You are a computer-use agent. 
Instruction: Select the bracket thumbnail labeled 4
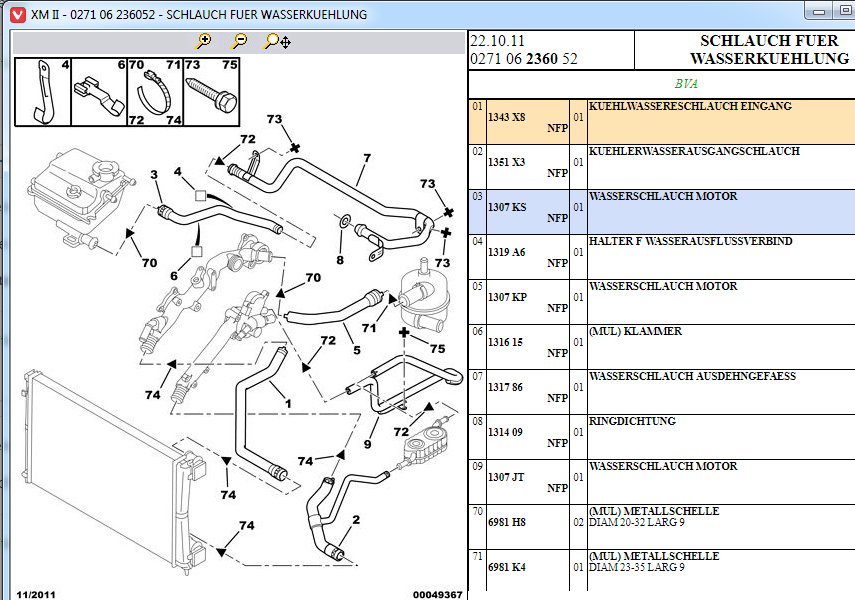click(x=43, y=92)
